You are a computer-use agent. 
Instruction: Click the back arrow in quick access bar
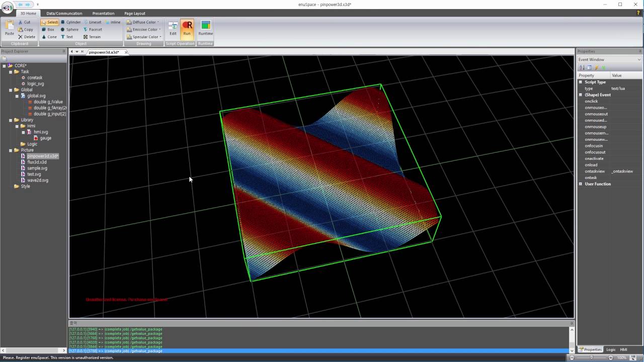pyautogui.click(x=20, y=5)
